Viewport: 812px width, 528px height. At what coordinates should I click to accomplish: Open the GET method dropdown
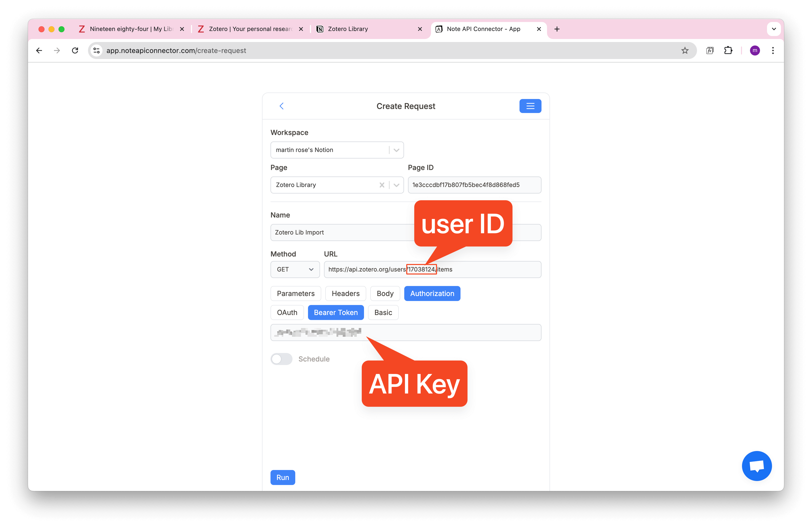click(295, 269)
